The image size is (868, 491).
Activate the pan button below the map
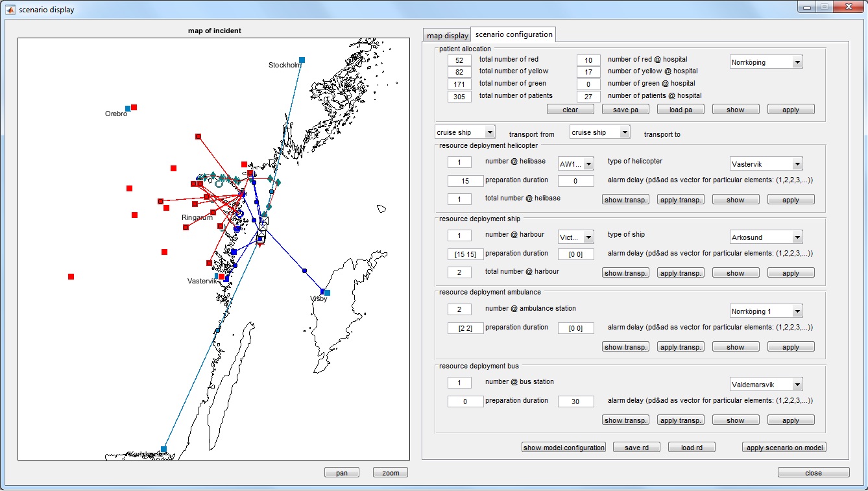(x=342, y=473)
